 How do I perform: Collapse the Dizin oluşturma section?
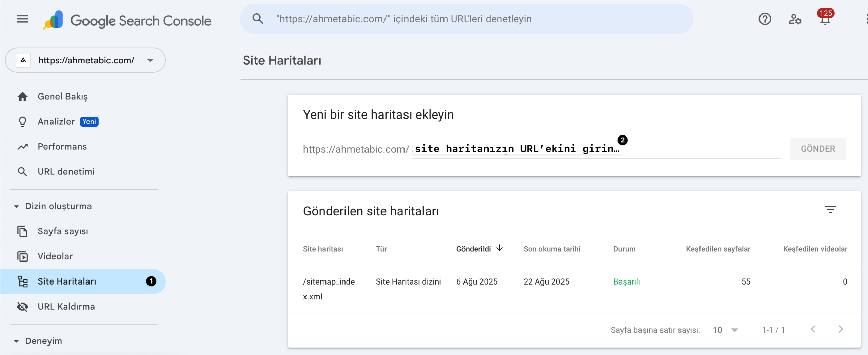click(x=53, y=206)
